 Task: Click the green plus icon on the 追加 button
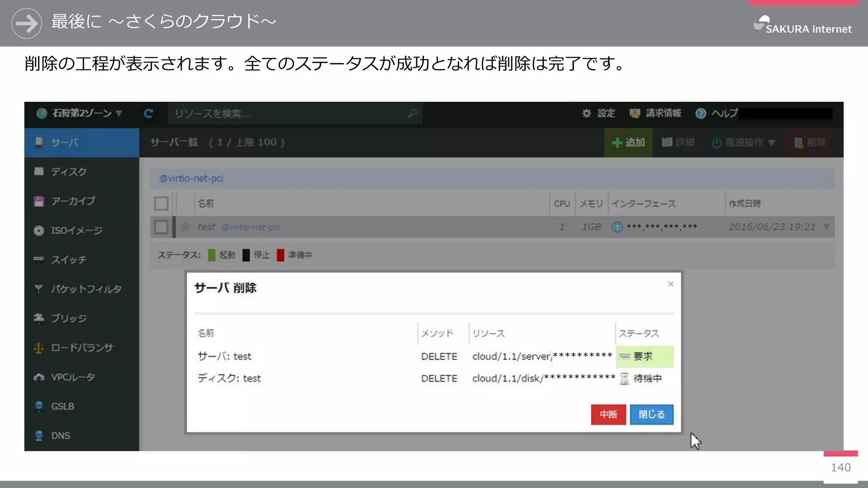click(x=617, y=143)
